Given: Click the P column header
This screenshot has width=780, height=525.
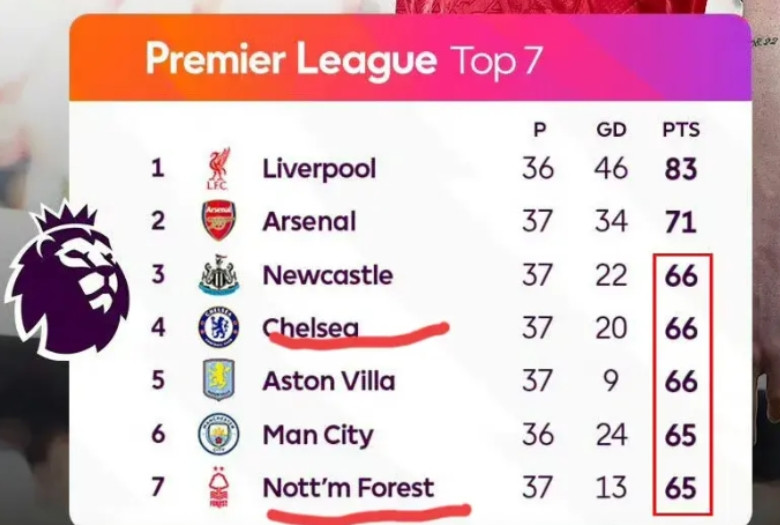Looking at the screenshot, I should pos(539,130).
